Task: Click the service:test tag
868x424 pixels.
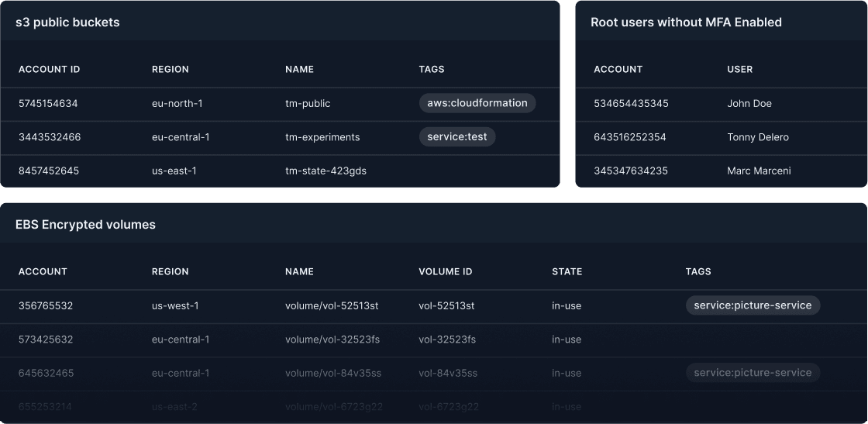Action: tap(457, 136)
